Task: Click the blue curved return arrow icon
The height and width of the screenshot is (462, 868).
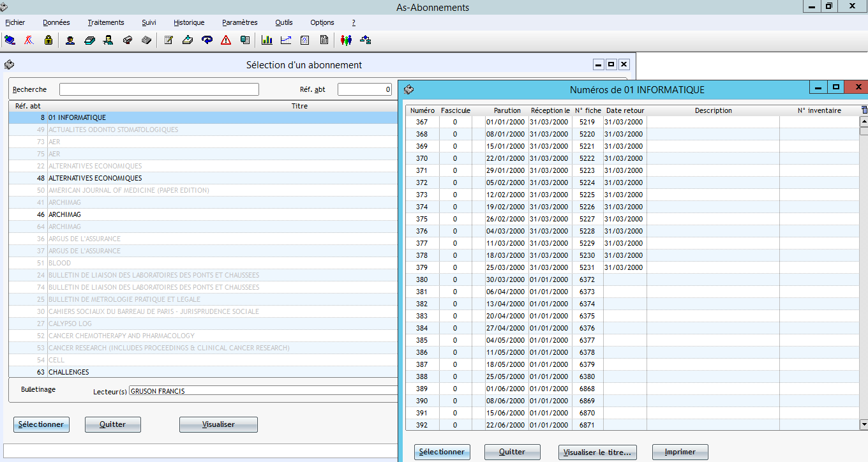Action: coord(207,40)
